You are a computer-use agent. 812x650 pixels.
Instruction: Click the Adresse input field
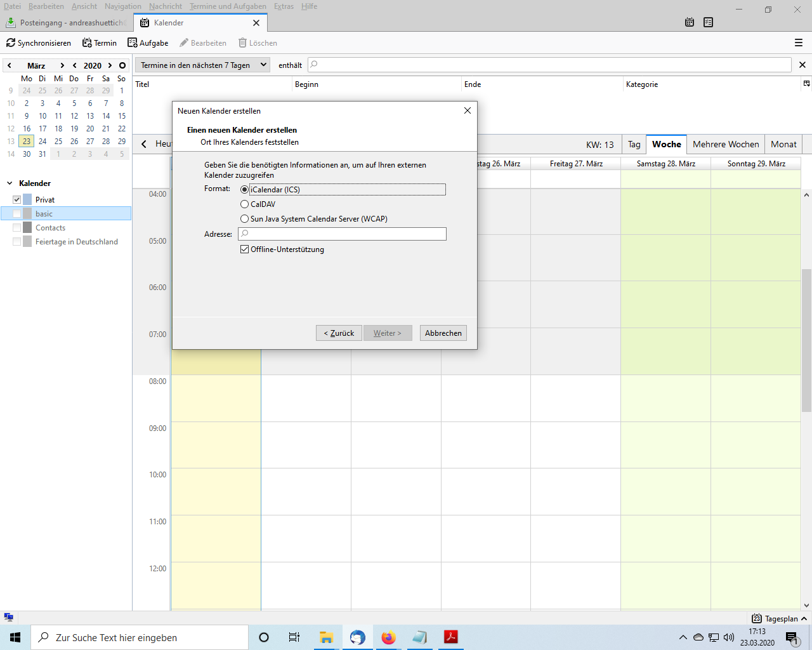tap(343, 234)
